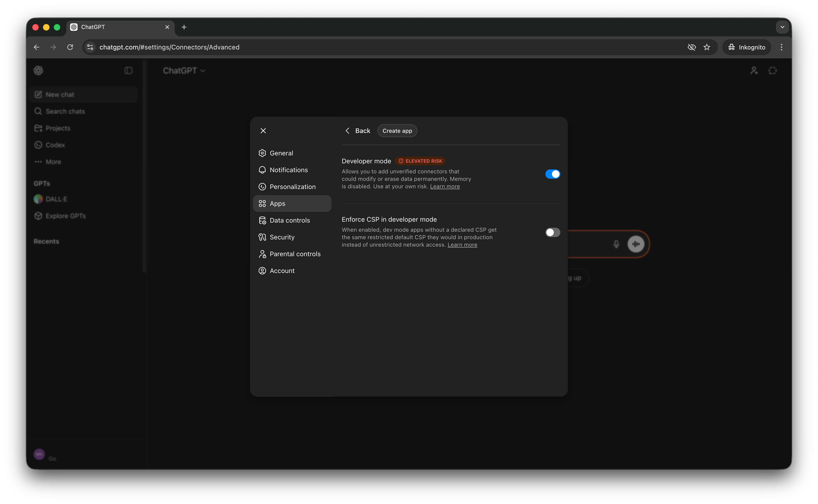
Task: Open the Personalization settings section
Action: click(x=292, y=187)
